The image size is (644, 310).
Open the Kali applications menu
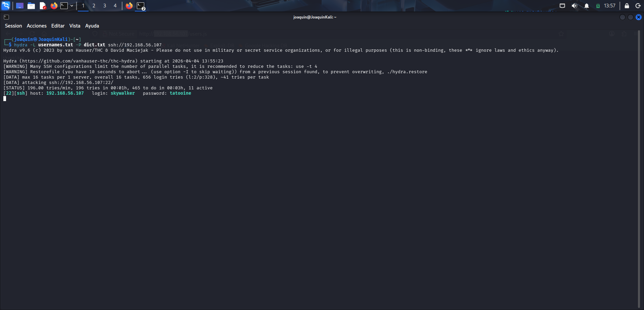click(x=6, y=5)
